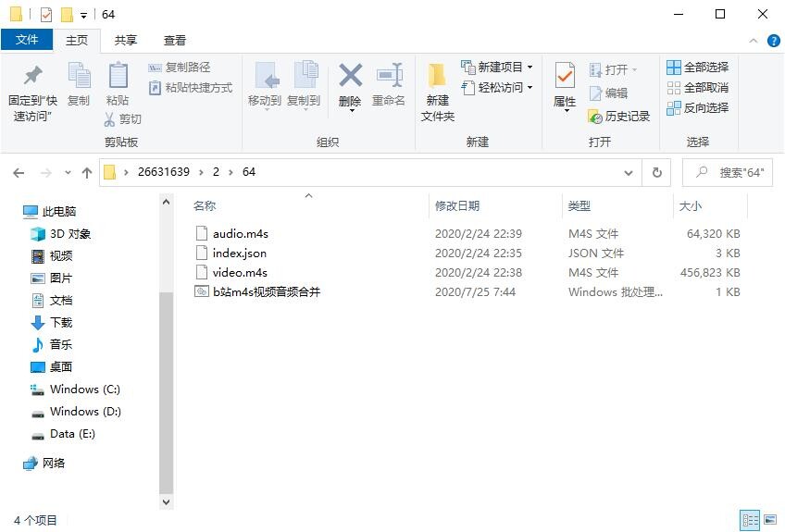The width and height of the screenshot is (785, 532).
Task: Open Properties via the checkmark icon
Action: pyautogui.click(x=565, y=78)
